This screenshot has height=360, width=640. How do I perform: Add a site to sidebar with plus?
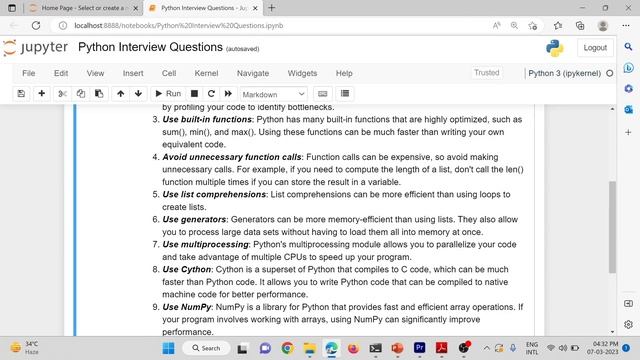pos(629,132)
